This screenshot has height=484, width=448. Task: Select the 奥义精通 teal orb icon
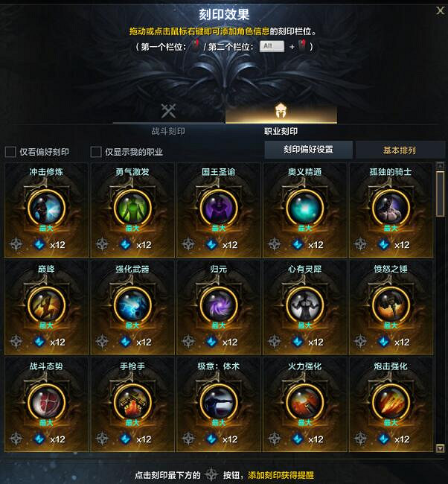304,208
